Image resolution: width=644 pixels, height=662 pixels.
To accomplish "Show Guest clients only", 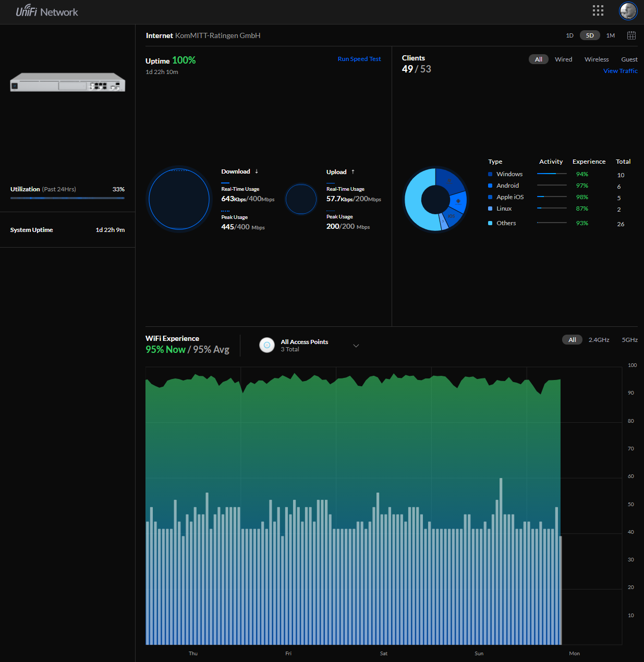I will [x=629, y=59].
